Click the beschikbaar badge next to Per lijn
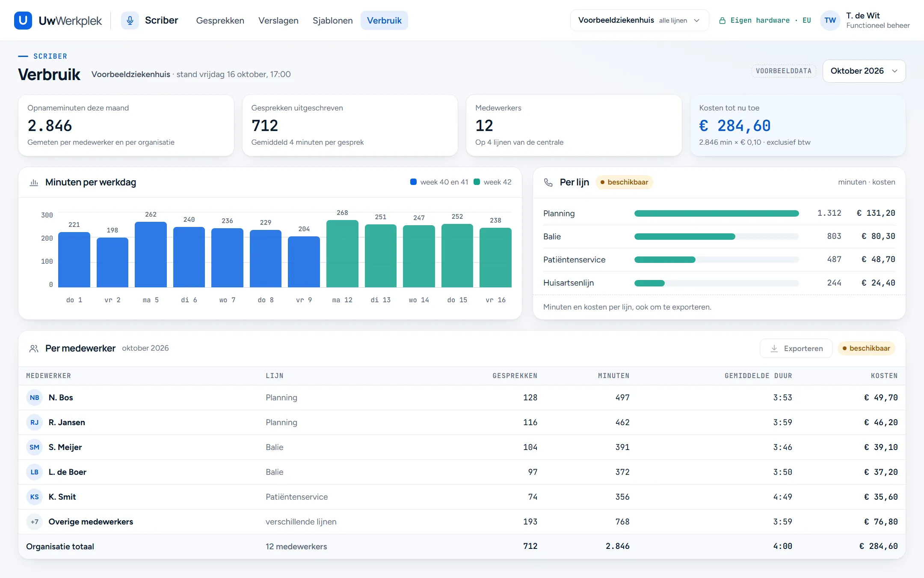 [x=624, y=182]
